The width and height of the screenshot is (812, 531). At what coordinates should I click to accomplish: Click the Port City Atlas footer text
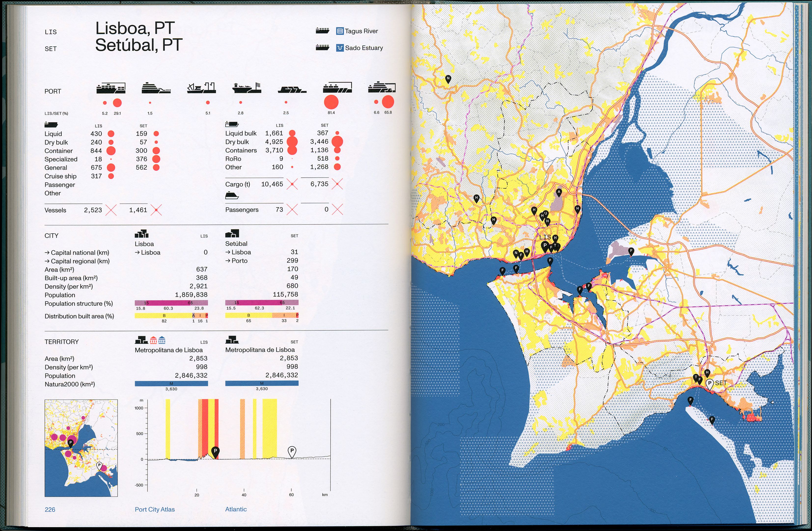click(154, 509)
